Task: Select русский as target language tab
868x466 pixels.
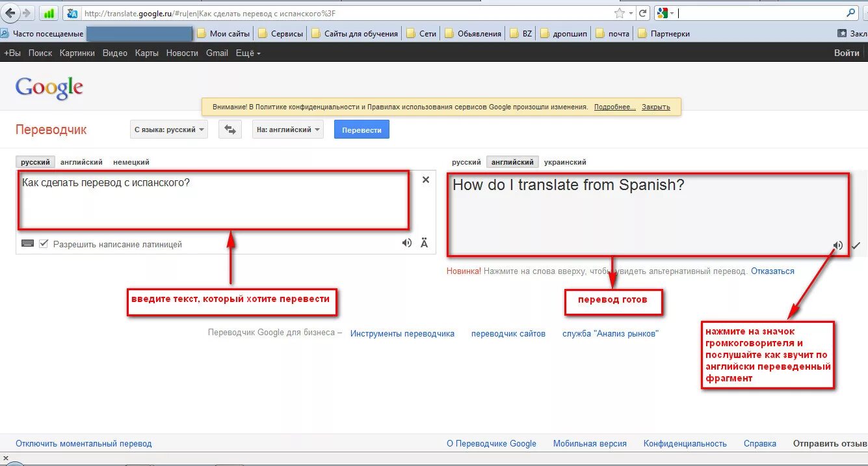Action: [466, 162]
